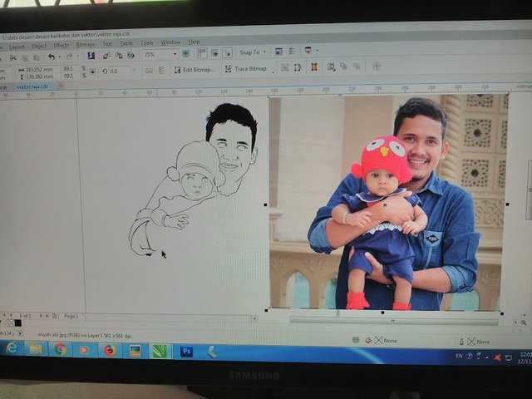This screenshot has width=532, height=399.
Task: Click the Resample bitmap icon
Action: [x=285, y=67]
